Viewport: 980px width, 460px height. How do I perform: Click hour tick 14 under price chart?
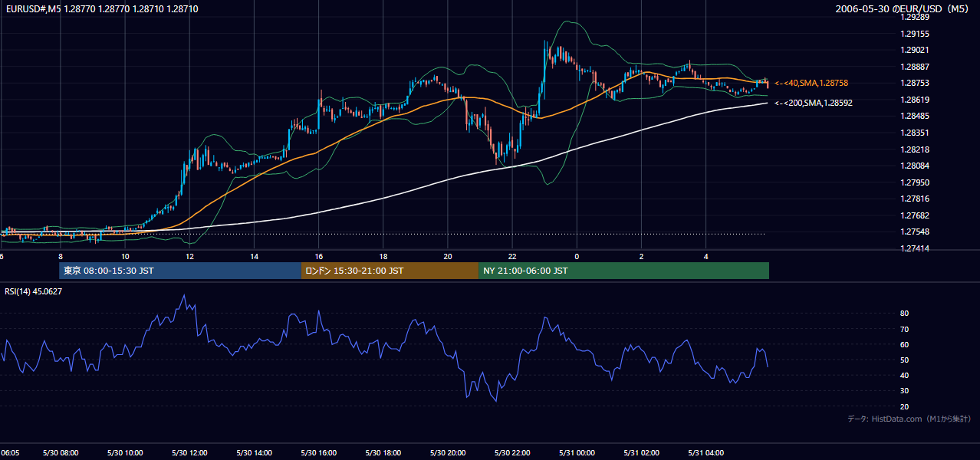(254, 257)
